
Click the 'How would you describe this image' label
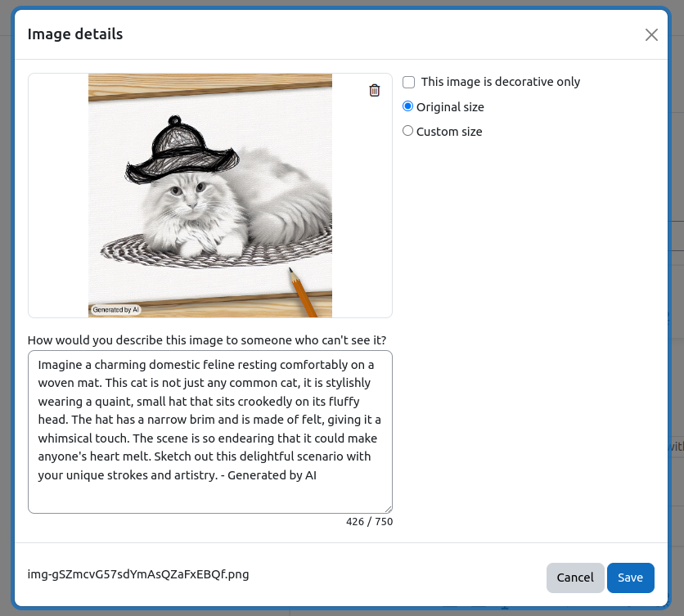click(207, 340)
